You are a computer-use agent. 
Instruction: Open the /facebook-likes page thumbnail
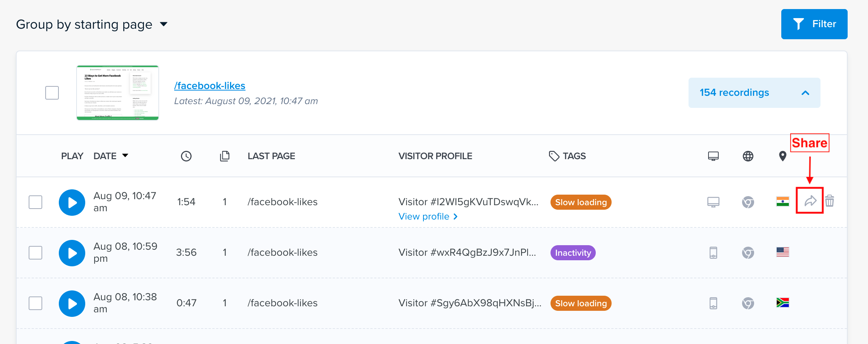(x=118, y=93)
